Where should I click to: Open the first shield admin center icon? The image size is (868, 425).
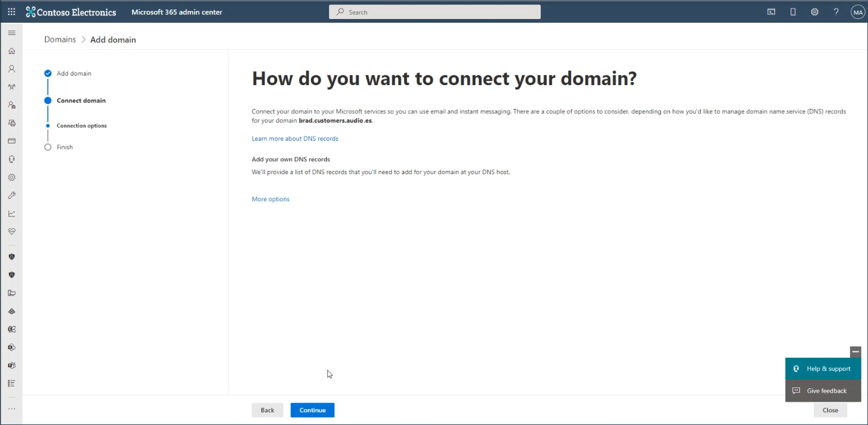[x=11, y=257]
